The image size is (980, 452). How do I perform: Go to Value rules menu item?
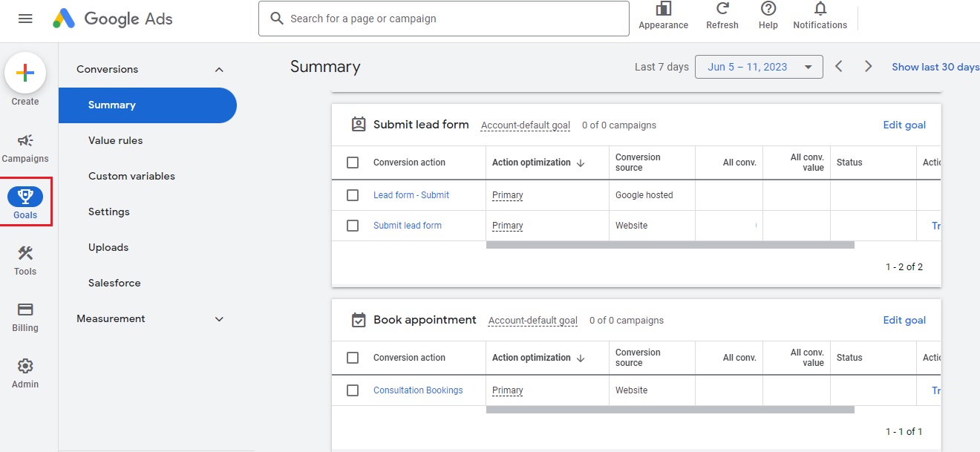[115, 141]
